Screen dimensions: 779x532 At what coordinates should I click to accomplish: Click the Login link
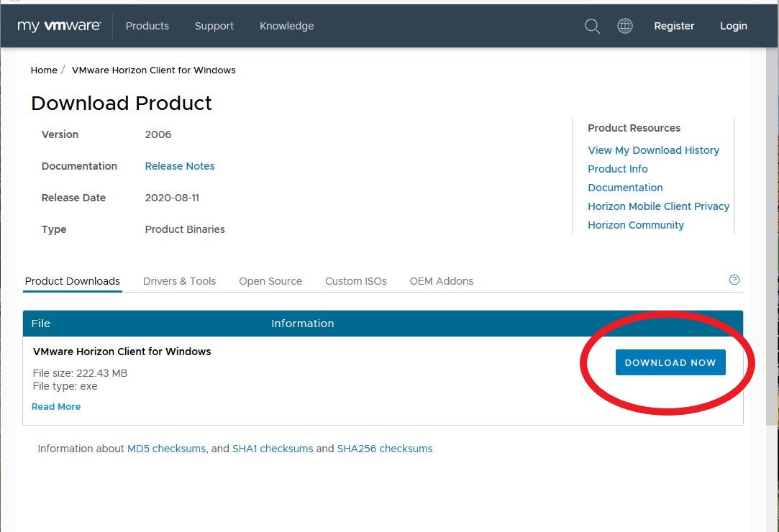[733, 26]
